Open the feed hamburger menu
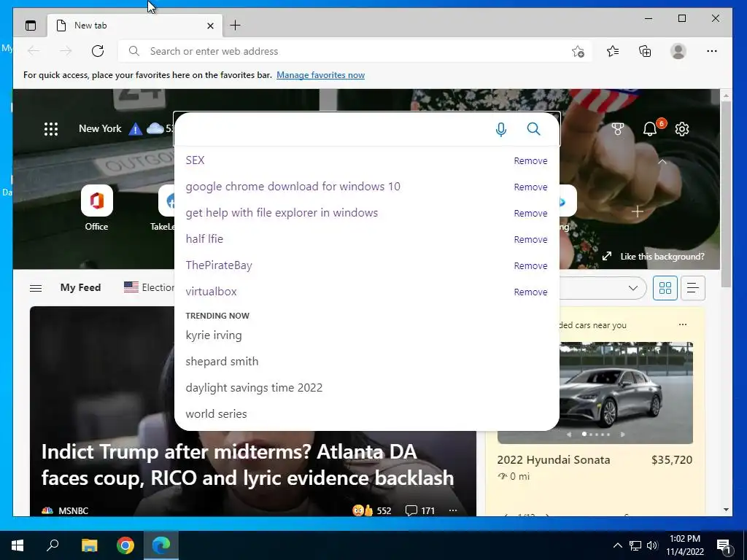The image size is (747, 560). point(36,288)
